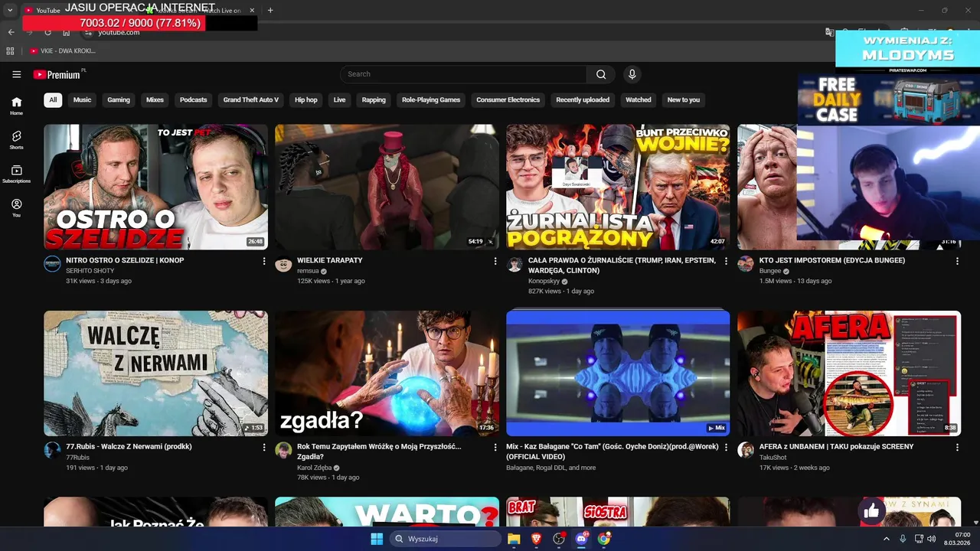Open Discord from the taskbar
The height and width of the screenshot is (551, 980).
coord(581,539)
